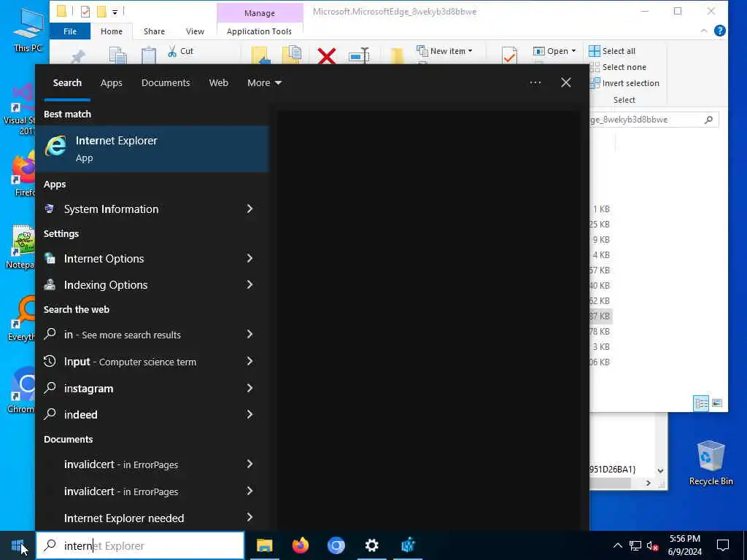Collapse the Explorer ribbon chevron
Viewport: 747px width, 560px height.
pyautogui.click(x=704, y=31)
